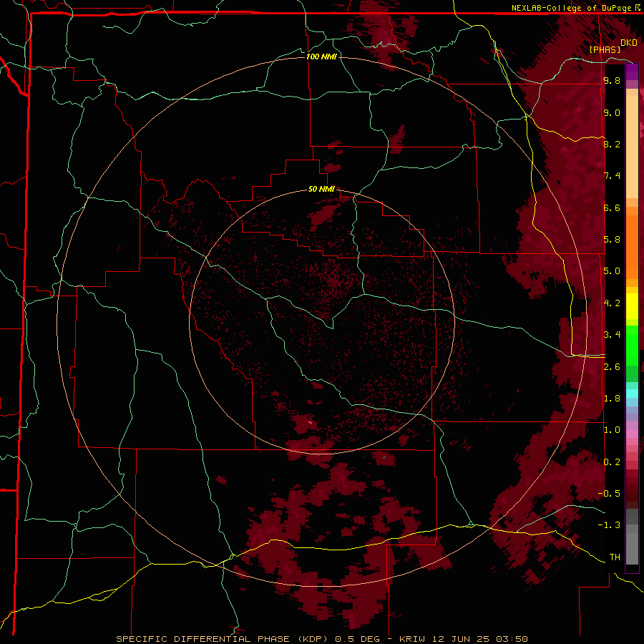Screen dimensions: 644x644
Task: Click the 0.2 legend value
Action: point(612,462)
